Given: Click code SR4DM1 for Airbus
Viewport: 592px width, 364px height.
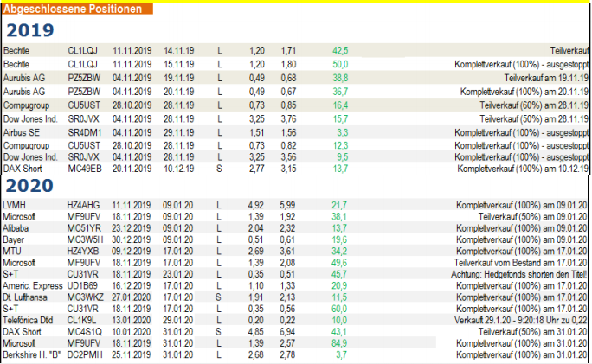Looking at the screenshot, I should point(85,133).
